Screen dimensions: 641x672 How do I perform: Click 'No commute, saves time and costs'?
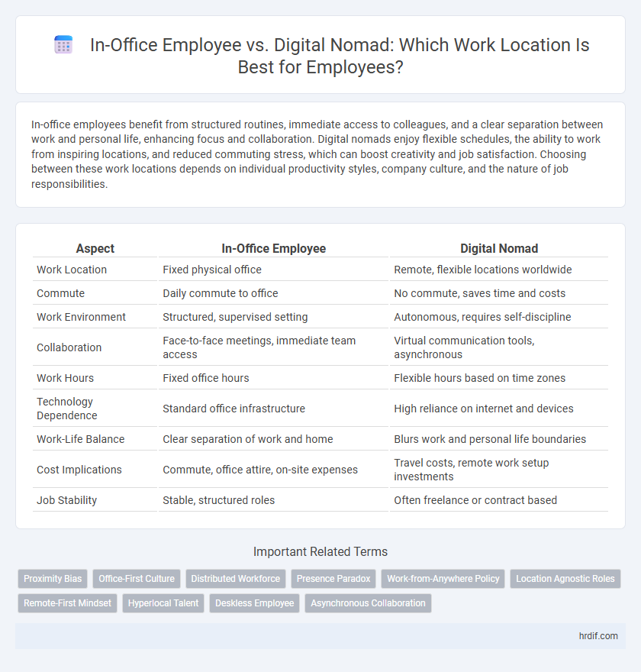tap(479, 293)
